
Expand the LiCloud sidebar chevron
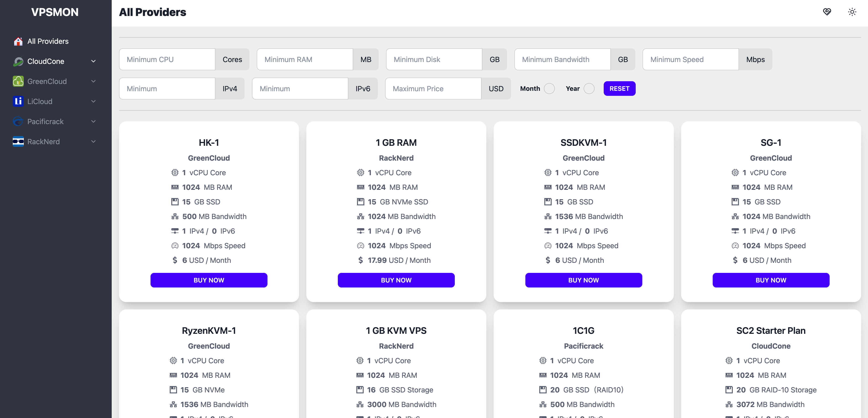pyautogui.click(x=93, y=101)
